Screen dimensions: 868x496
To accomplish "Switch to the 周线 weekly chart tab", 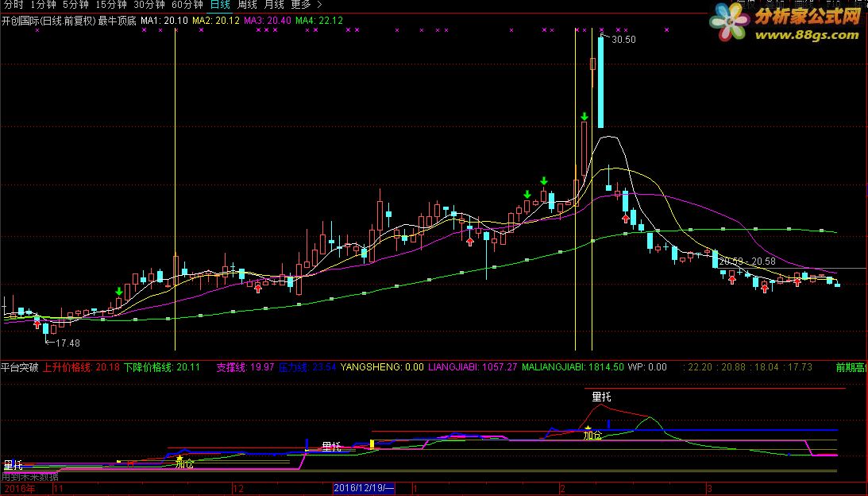I will point(247,5).
